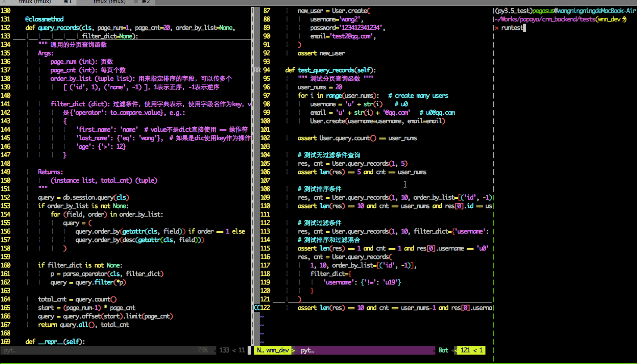Click the 121 < 1 cursor position indicator
Viewport: 637px width, 364px height.
(x=471, y=351)
